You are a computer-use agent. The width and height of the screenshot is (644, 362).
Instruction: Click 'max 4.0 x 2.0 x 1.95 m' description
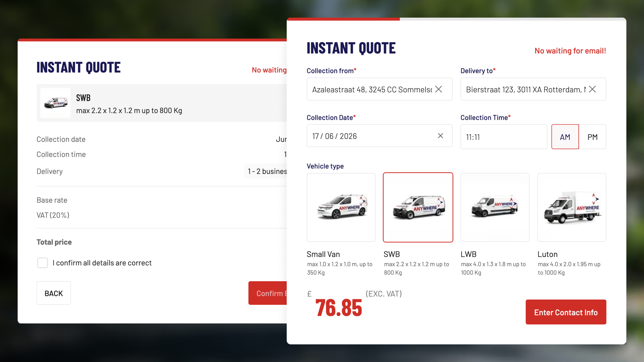click(x=569, y=268)
